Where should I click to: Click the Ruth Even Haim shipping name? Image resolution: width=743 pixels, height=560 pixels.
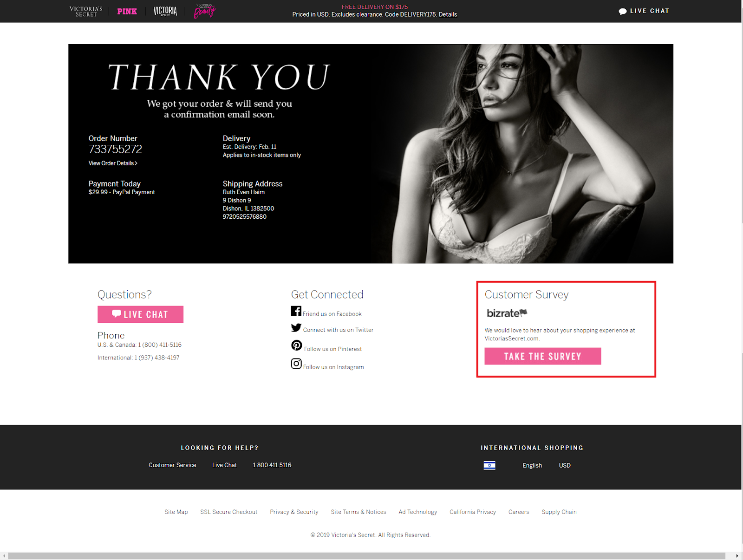[x=244, y=192]
